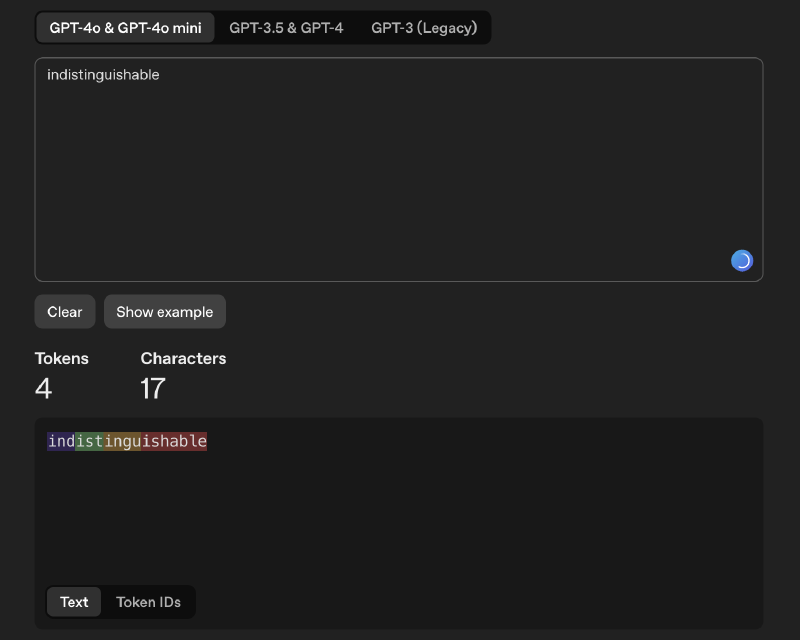Select the GPT-3 (Legacy) tab
800x640 pixels.
(424, 28)
